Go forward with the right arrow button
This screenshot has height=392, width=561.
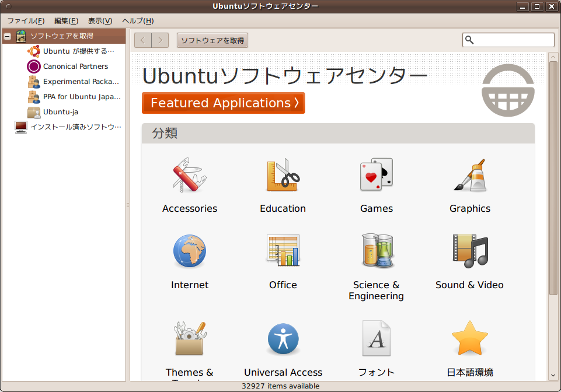160,40
